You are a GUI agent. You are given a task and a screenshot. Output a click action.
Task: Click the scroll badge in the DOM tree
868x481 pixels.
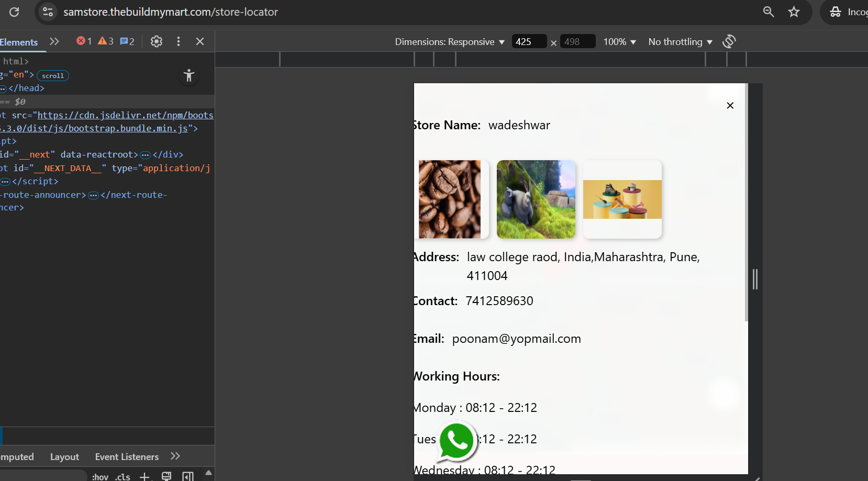click(53, 76)
